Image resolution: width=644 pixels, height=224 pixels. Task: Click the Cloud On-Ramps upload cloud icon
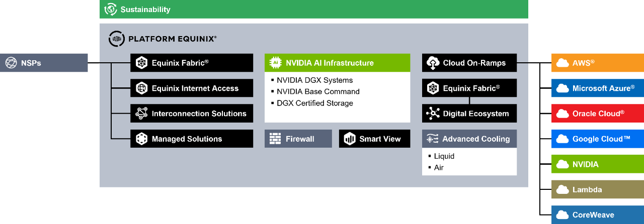432,63
